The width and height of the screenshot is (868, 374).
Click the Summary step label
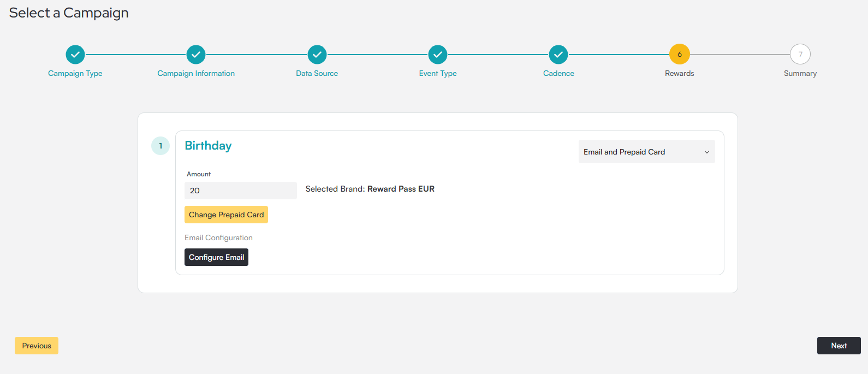(x=800, y=73)
